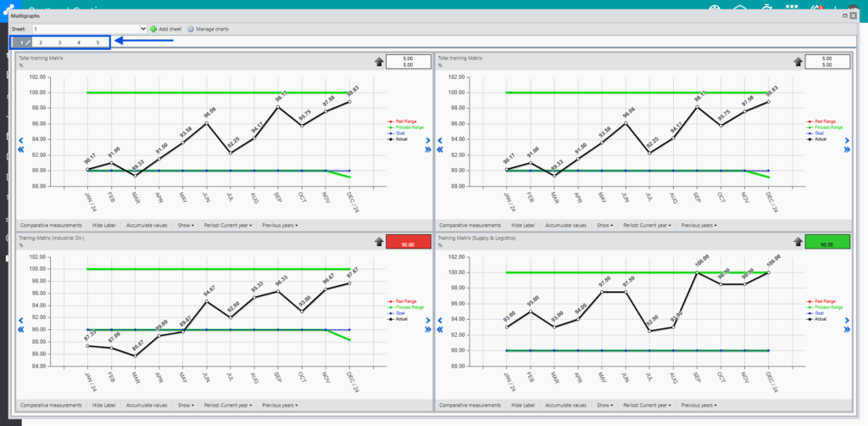Click Hide Label on Supply & Logistics chart

click(523, 405)
